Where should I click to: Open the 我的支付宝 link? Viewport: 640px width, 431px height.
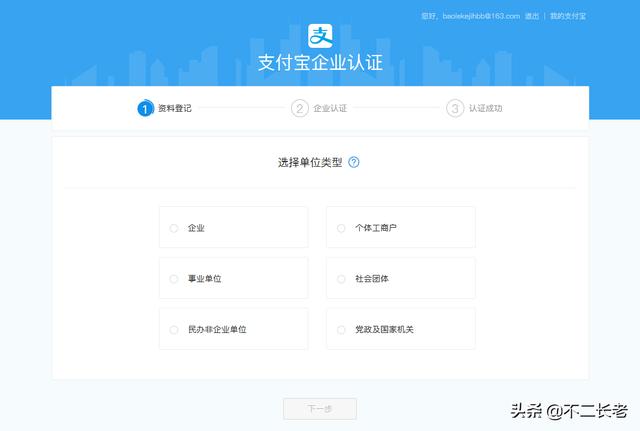pos(568,16)
